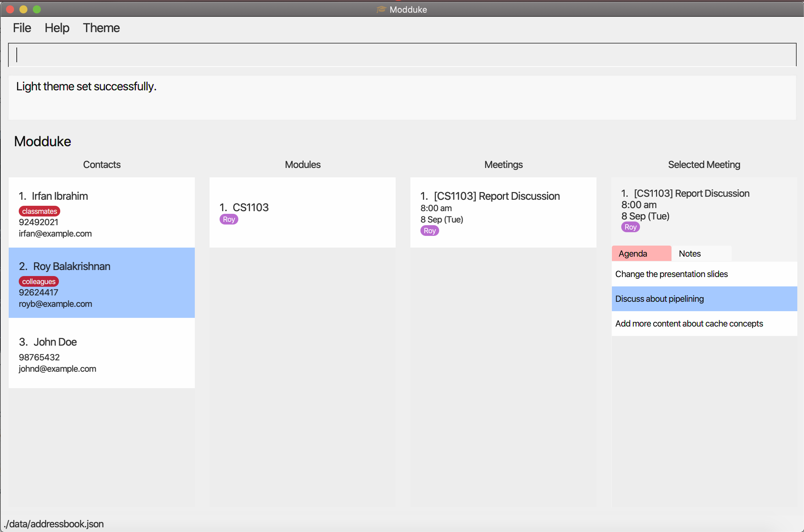
Task: Select the CS1103 module card
Action: [x=302, y=212]
